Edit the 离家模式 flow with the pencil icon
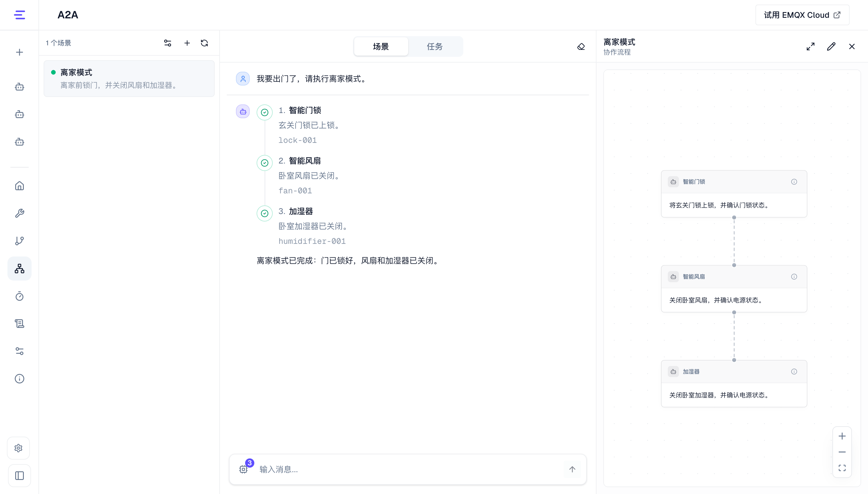 (x=831, y=46)
